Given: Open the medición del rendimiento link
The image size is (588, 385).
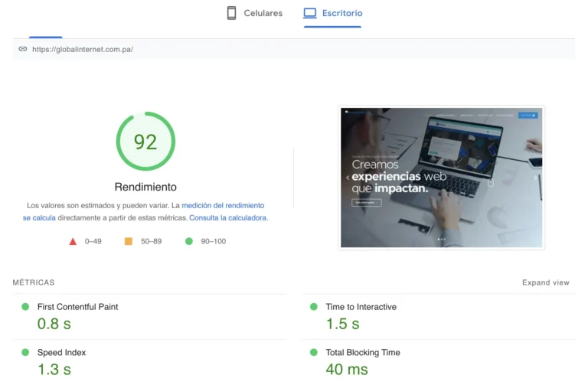Looking at the screenshot, I should (223, 205).
